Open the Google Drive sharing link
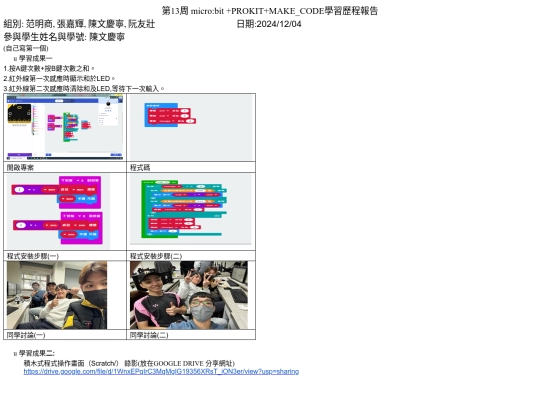540x405 pixels. pyautogui.click(x=161, y=372)
